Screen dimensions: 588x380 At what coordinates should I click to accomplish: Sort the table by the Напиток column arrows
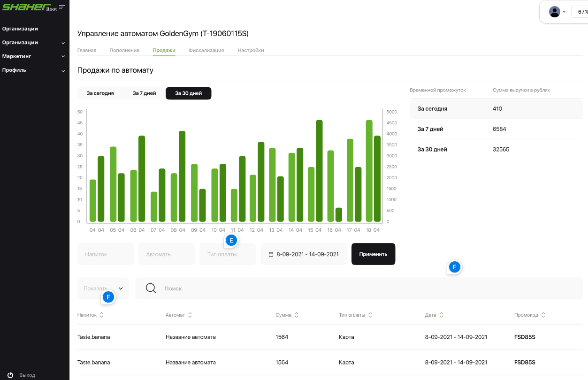coord(102,315)
